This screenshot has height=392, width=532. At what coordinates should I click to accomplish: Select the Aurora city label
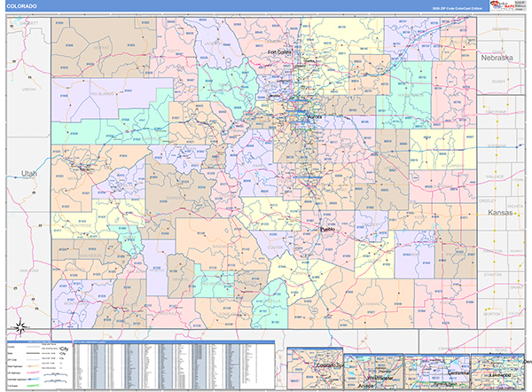click(314, 117)
